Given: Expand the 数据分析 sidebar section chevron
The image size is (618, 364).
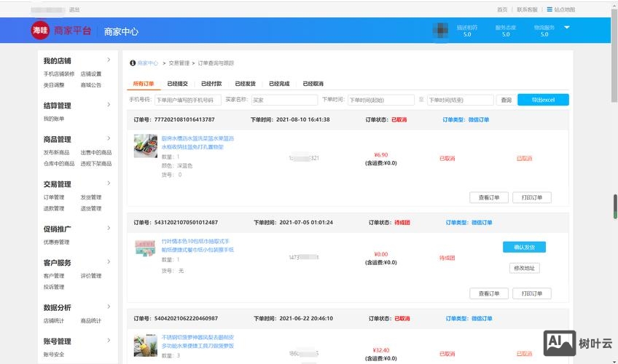Looking at the screenshot, I should pyautogui.click(x=109, y=306).
